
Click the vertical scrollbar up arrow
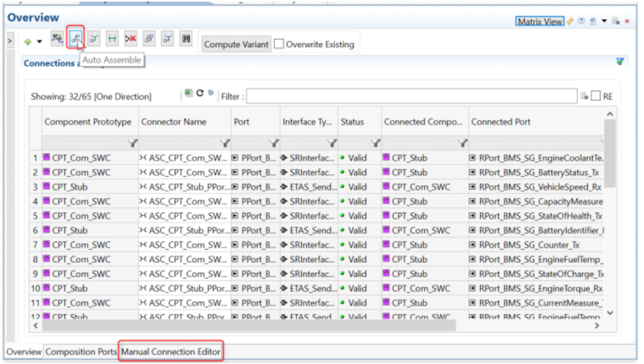[x=610, y=114]
